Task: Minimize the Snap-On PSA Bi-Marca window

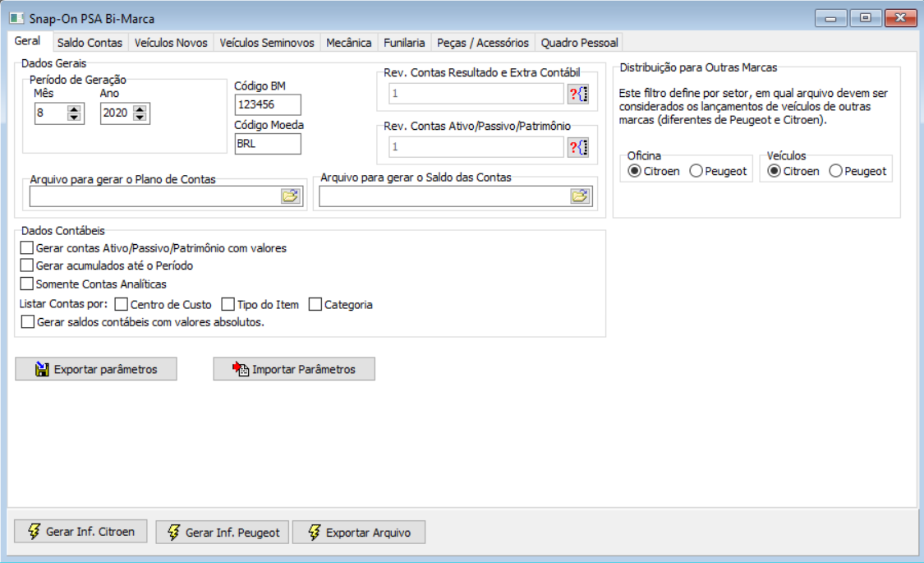Action: tap(831, 18)
